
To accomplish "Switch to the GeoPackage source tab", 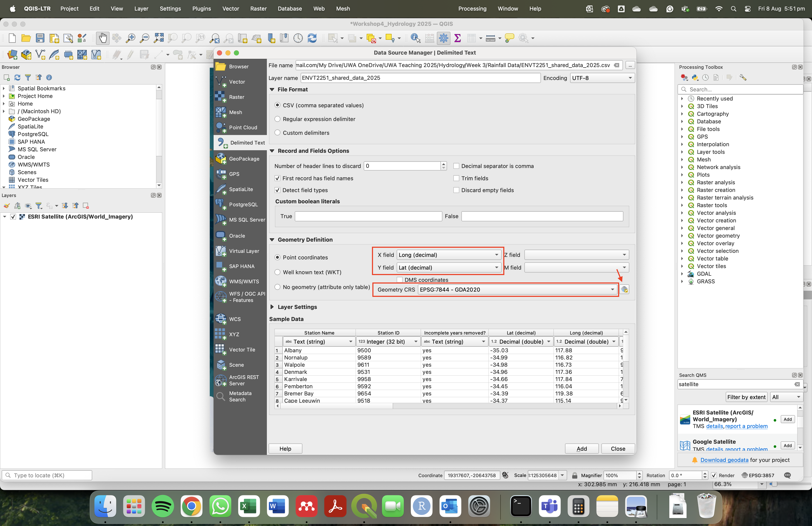I will (x=240, y=159).
